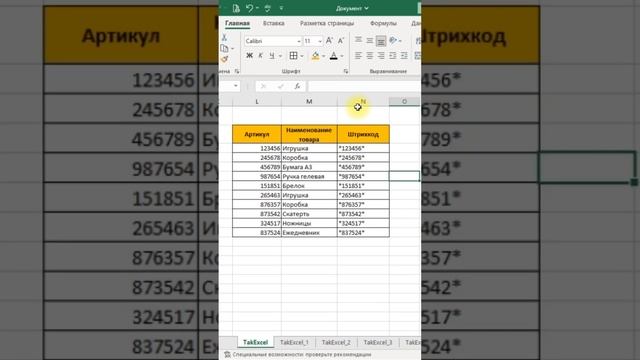
Task: Click the Decrease Indent icon
Action: point(392,56)
